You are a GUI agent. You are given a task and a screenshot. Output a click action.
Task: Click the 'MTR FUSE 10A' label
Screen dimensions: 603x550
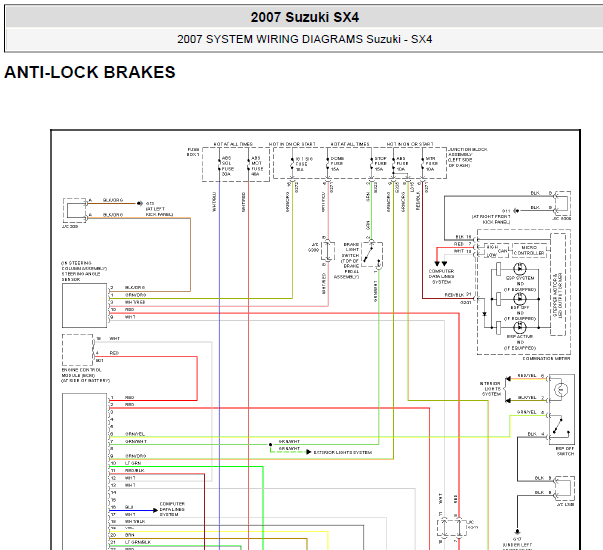tap(431, 164)
